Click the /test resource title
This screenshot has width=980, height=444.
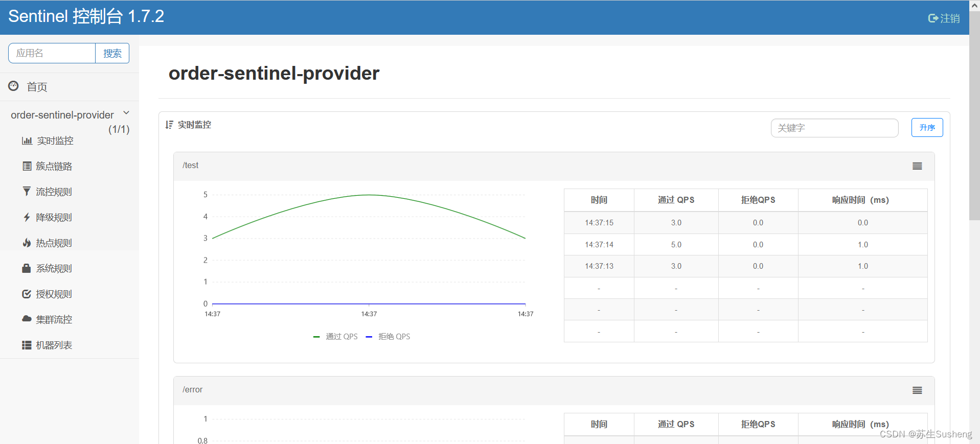click(x=190, y=166)
